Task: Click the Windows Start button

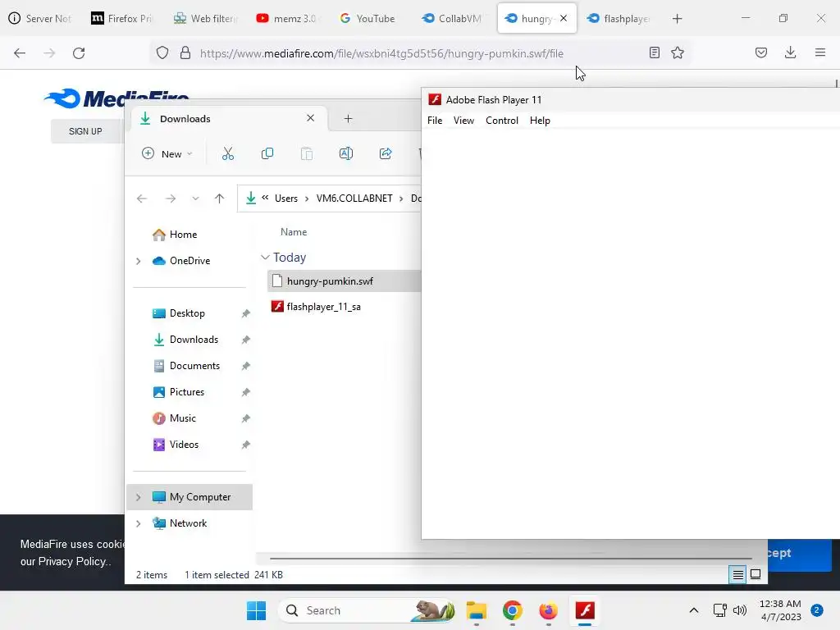Action: click(x=256, y=610)
